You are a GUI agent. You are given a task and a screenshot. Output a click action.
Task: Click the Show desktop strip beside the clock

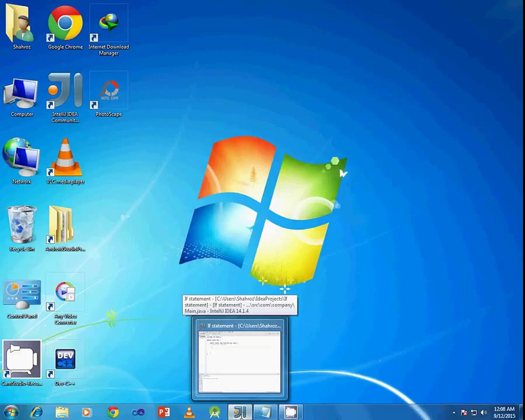click(522, 412)
